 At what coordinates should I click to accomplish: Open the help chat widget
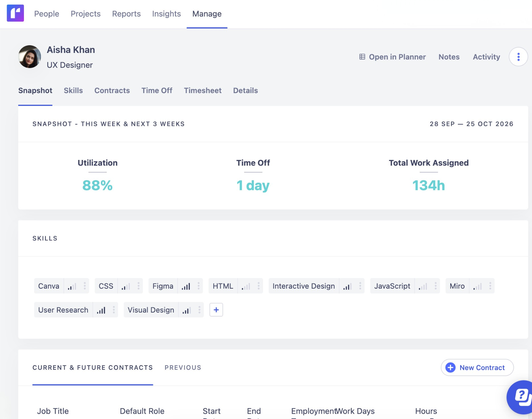coord(521,397)
